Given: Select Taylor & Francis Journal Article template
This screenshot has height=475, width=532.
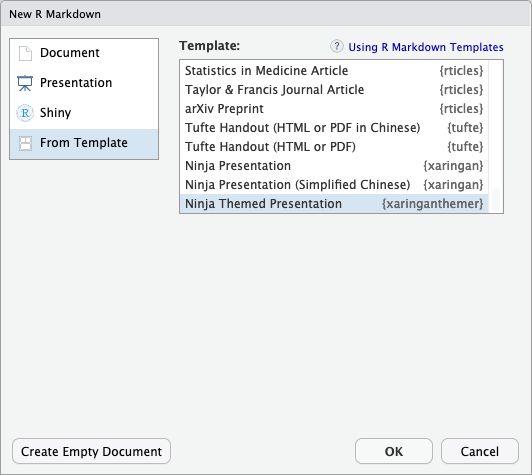Looking at the screenshot, I should pos(334,90).
